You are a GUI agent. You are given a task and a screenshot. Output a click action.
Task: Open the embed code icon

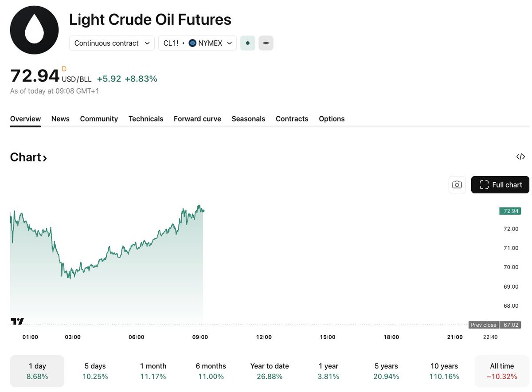[x=520, y=157]
